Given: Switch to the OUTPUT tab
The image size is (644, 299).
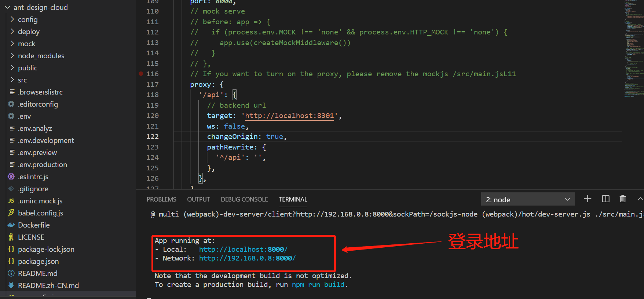Looking at the screenshot, I should 198,199.
